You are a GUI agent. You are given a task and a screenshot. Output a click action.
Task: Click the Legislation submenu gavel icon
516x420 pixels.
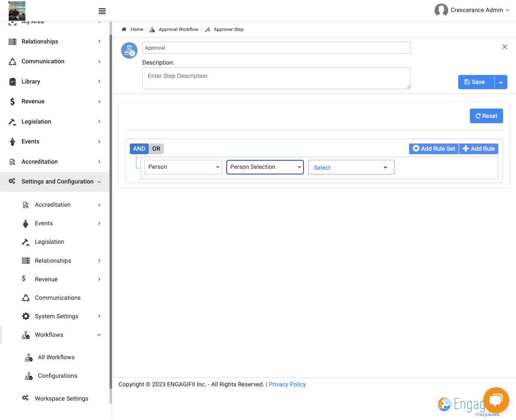[26, 242]
